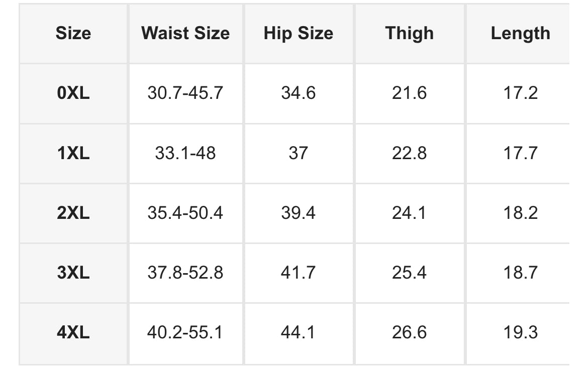Image resolution: width=588 pixels, height=375 pixels.
Task: Click the Length column header
Action: (521, 33)
